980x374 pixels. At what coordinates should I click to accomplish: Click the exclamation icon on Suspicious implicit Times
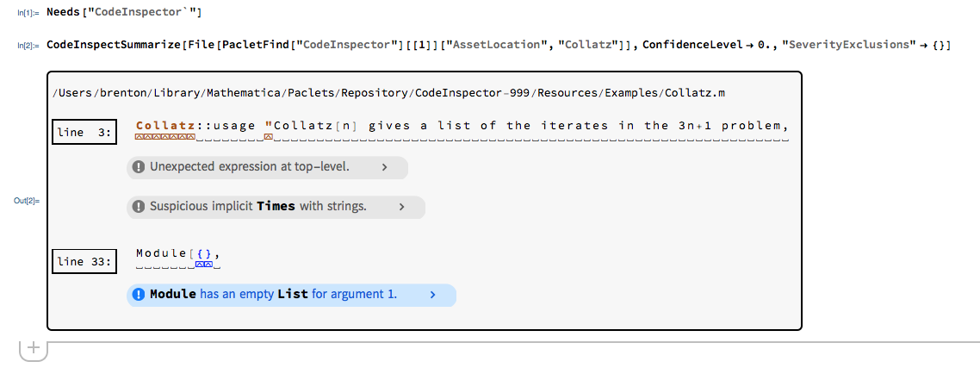click(139, 207)
